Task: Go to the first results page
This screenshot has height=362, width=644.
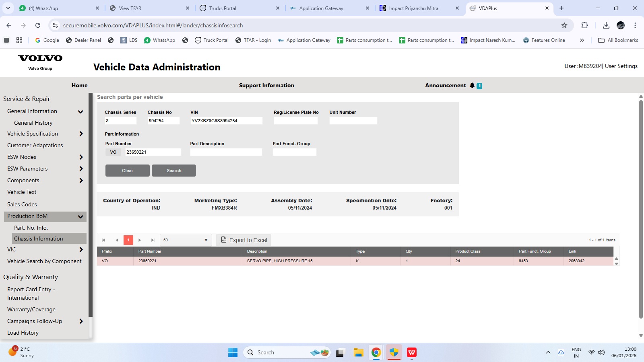Action: tap(103, 240)
